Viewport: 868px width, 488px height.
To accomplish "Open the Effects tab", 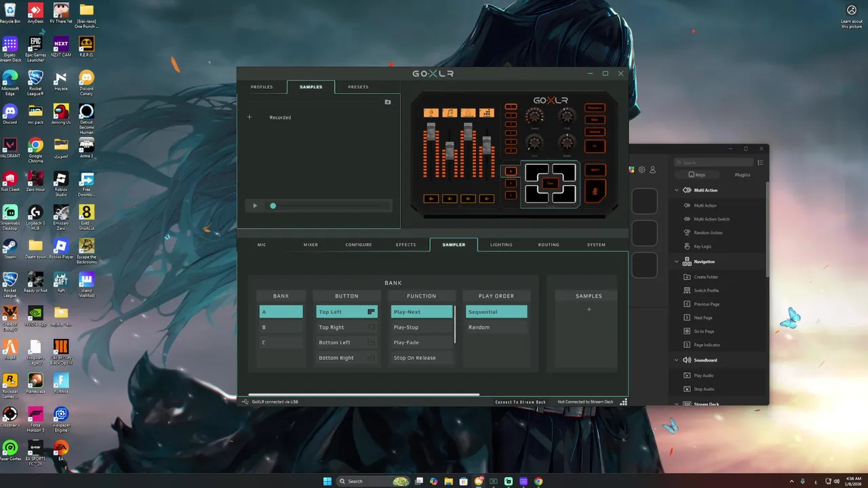I will [406, 245].
